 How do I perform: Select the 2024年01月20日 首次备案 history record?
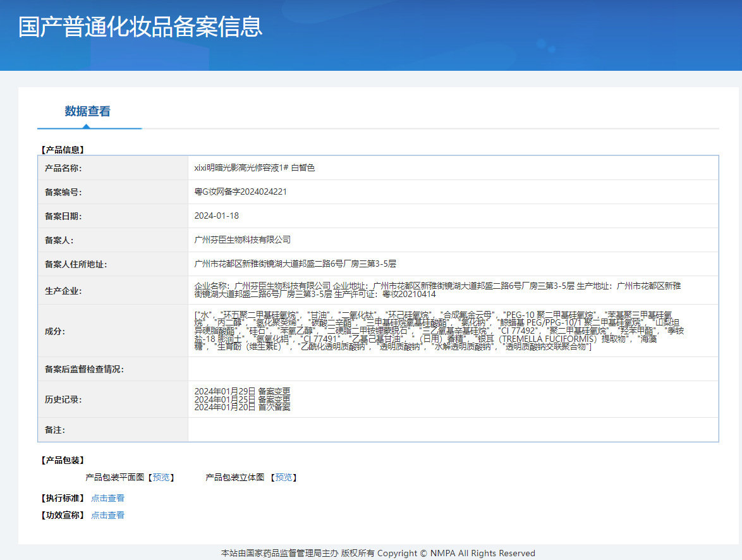tap(242, 407)
